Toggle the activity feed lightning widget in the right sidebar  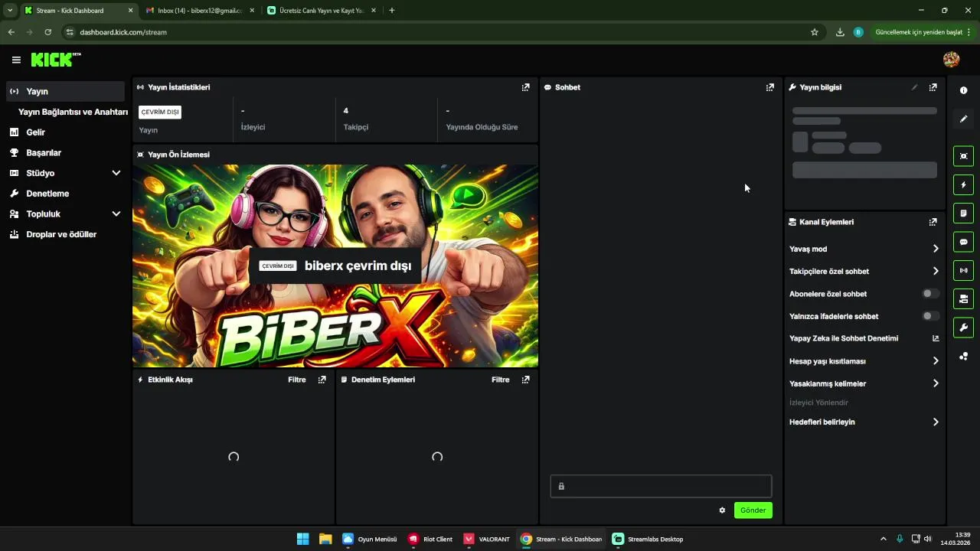click(963, 184)
